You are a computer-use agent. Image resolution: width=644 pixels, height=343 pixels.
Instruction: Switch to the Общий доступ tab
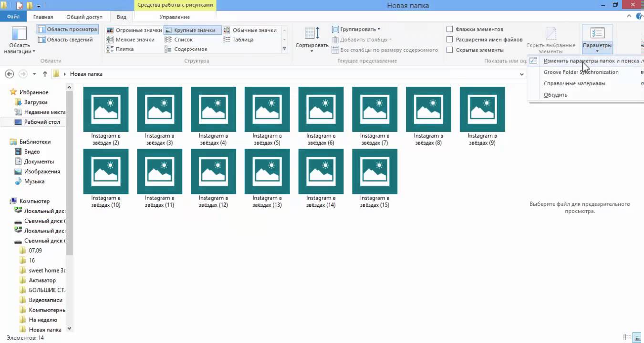pyautogui.click(x=84, y=17)
